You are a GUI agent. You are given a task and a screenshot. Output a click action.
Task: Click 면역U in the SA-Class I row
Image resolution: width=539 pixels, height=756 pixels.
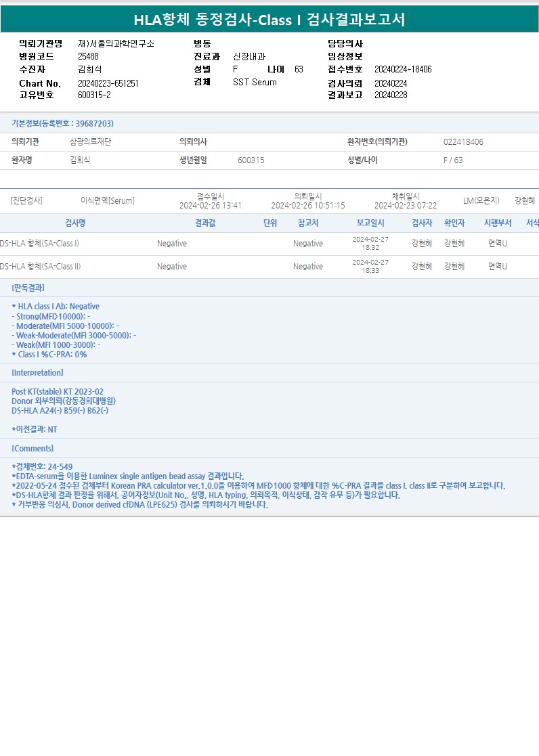498,244
